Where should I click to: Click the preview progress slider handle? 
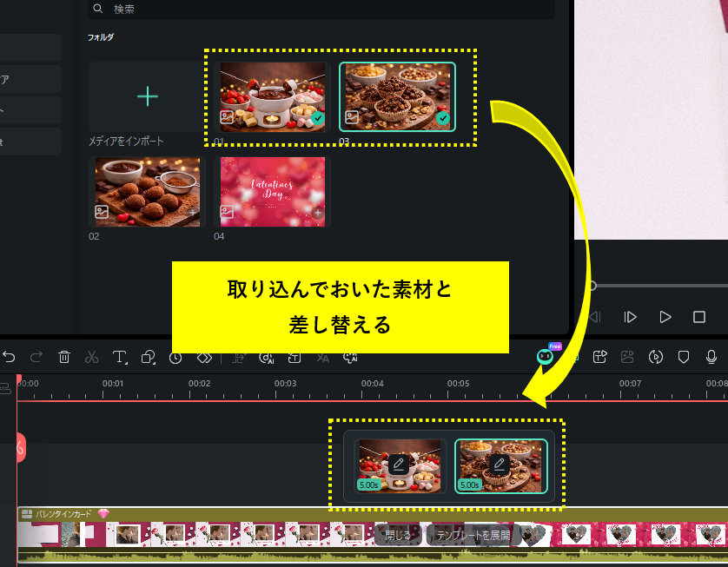point(592,285)
